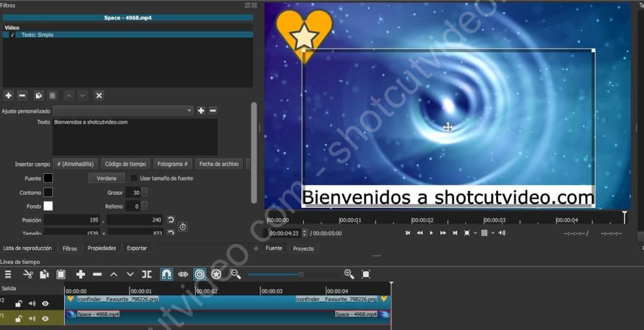Toggle keyframes stopwatch for position
Image resolution: width=644 pixels, height=330 pixels.
coord(183,227)
